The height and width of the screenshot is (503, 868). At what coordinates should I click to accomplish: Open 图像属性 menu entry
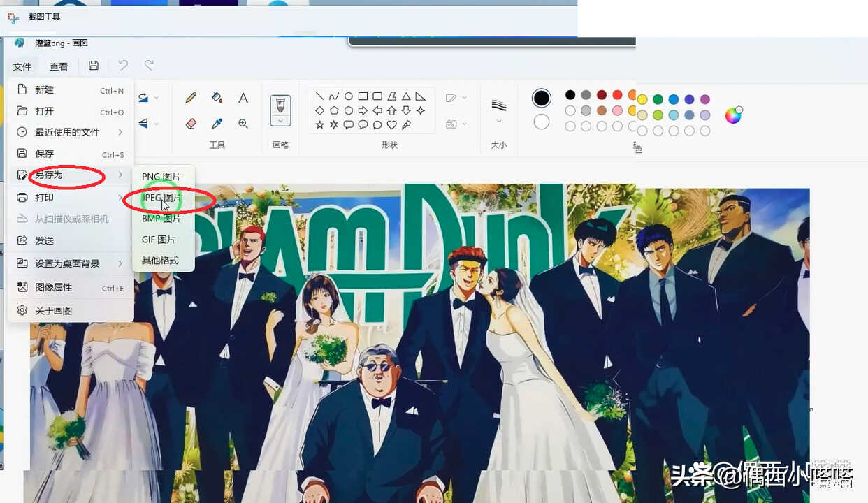pos(70,287)
